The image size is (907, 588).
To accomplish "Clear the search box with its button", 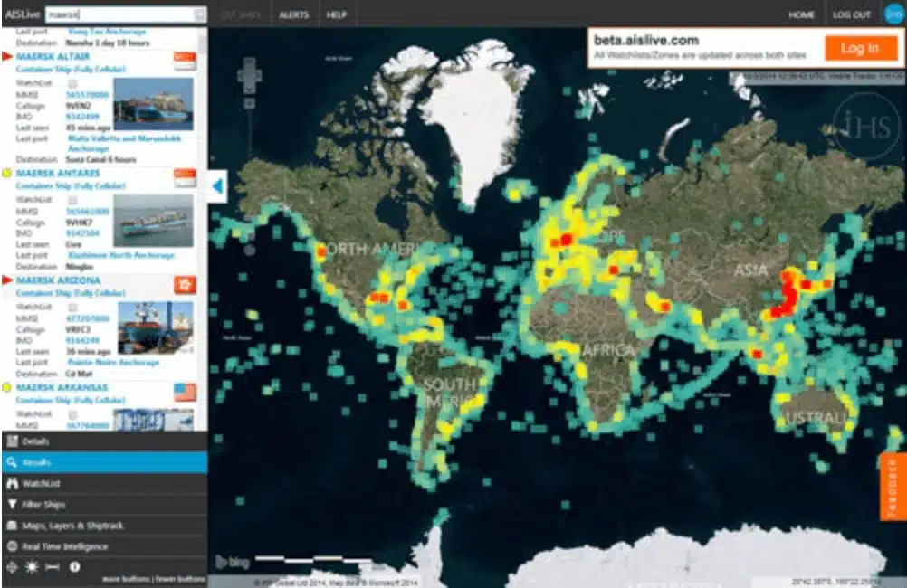I will coord(199,14).
